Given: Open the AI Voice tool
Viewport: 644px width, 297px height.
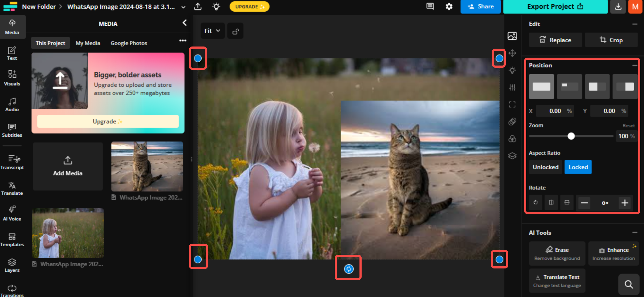Looking at the screenshot, I should tap(12, 214).
